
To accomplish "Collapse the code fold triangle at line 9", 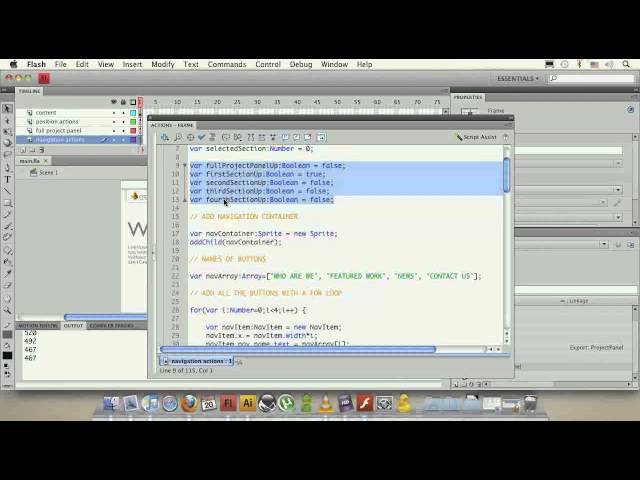I will tap(185, 166).
